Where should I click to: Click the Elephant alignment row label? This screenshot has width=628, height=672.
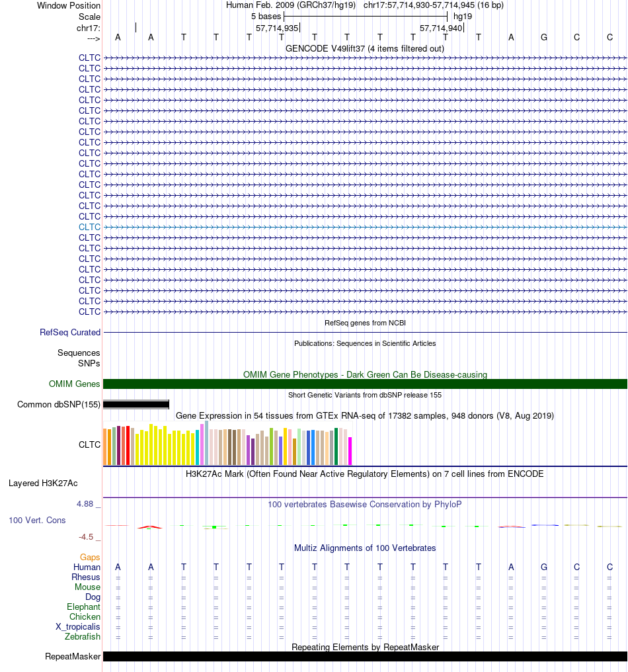coord(83,607)
